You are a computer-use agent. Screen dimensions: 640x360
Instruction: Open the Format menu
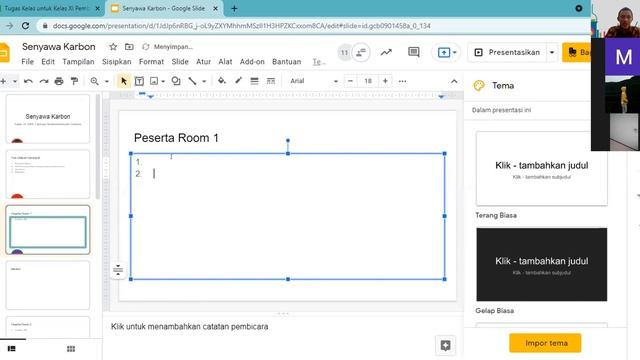click(151, 62)
